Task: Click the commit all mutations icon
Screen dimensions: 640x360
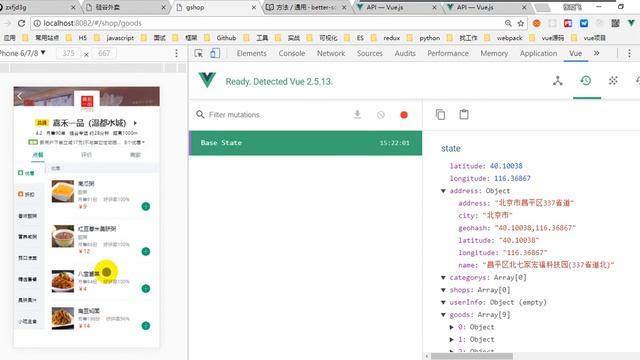Action: pos(357,115)
